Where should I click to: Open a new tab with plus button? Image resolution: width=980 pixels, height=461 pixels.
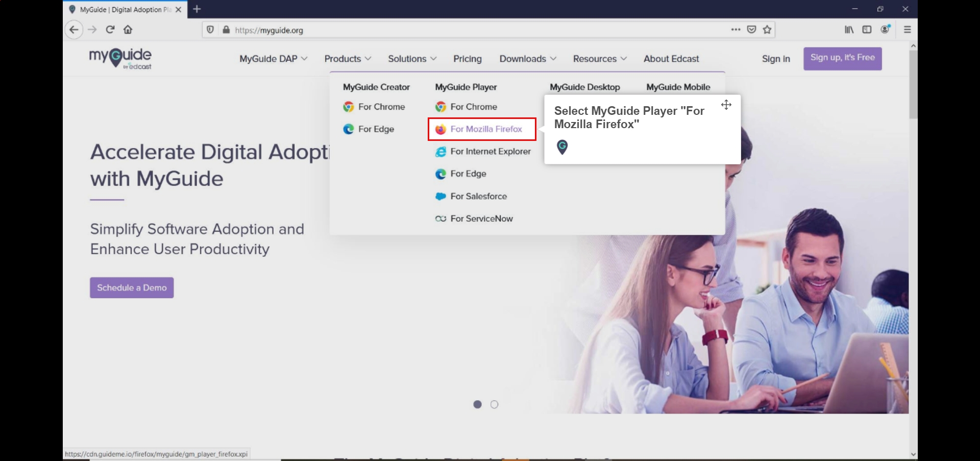[197, 9]
